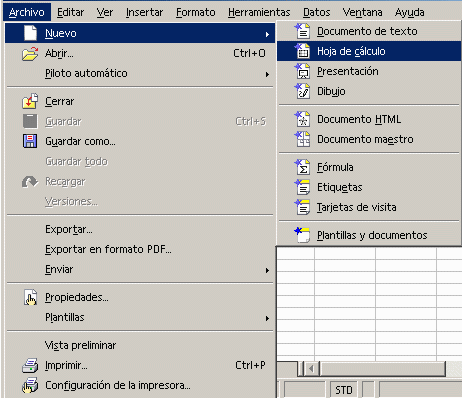Open the Herramientas menu
The image size is (462, 398).
pos(259,12)
